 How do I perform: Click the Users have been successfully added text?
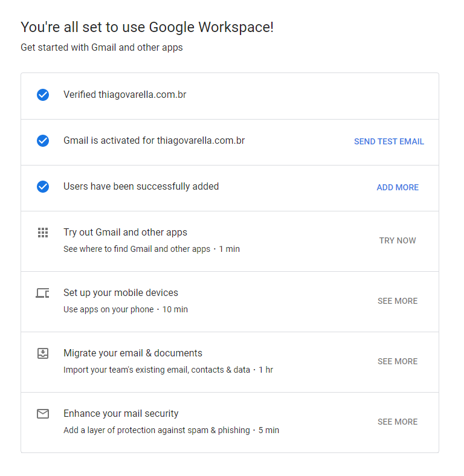click(x=141, y=187)
